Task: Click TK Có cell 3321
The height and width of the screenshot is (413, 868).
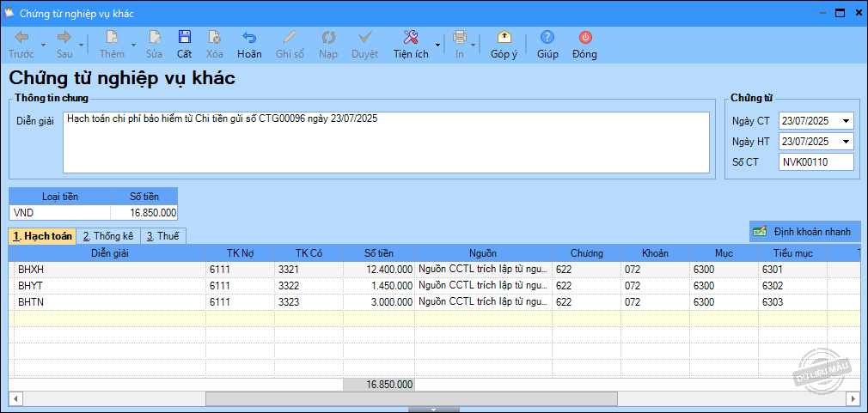Action: pyautogui.click(x=309, y=269)
